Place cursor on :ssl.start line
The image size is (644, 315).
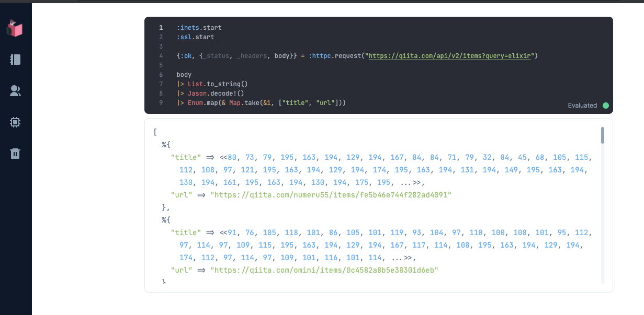195,37
